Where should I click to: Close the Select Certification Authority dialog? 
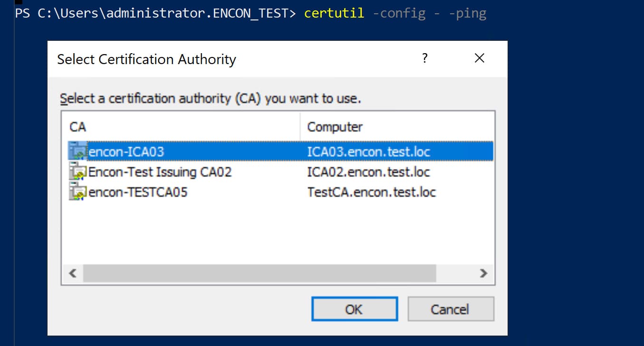pos(479,58)
